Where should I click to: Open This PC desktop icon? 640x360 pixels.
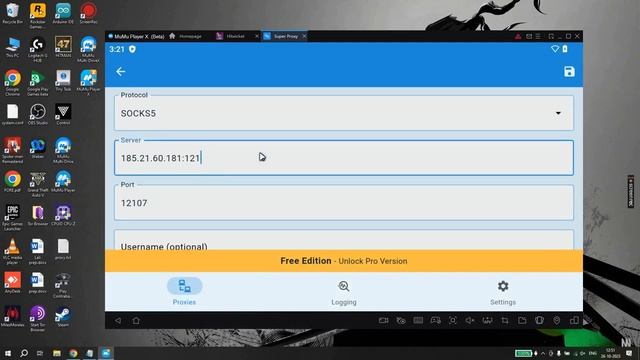12,47
